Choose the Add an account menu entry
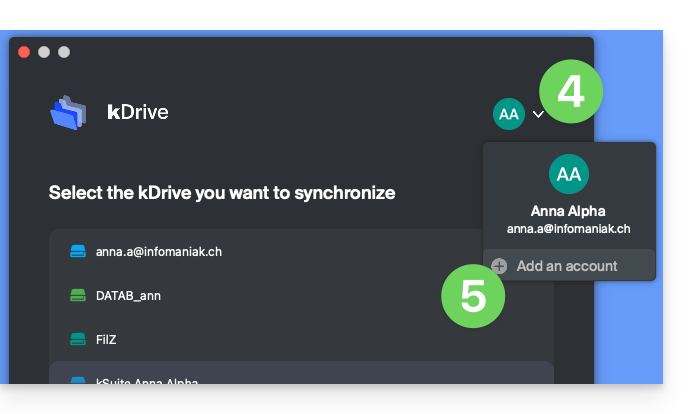This screenshot has width=693, height=414. [x=567, y=266]
